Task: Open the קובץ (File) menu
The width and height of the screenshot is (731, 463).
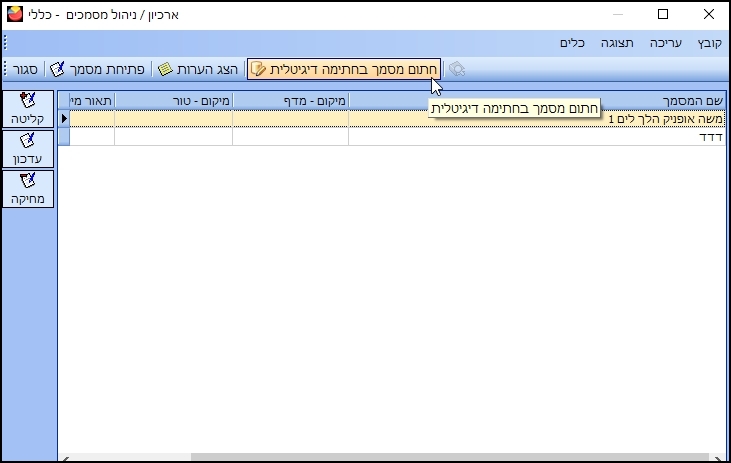Action: [x=708, y=44]
